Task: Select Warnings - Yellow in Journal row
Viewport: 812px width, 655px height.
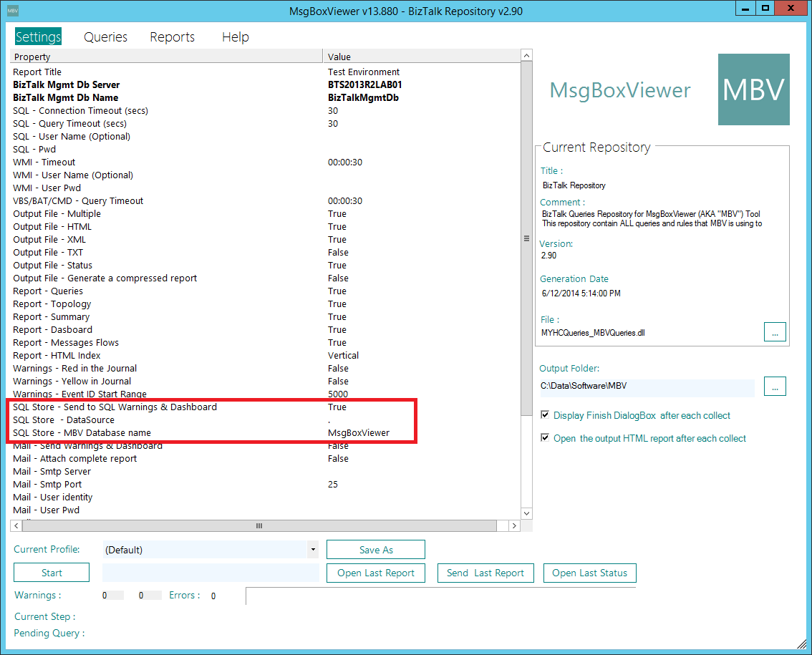Action: pos(265,382)
